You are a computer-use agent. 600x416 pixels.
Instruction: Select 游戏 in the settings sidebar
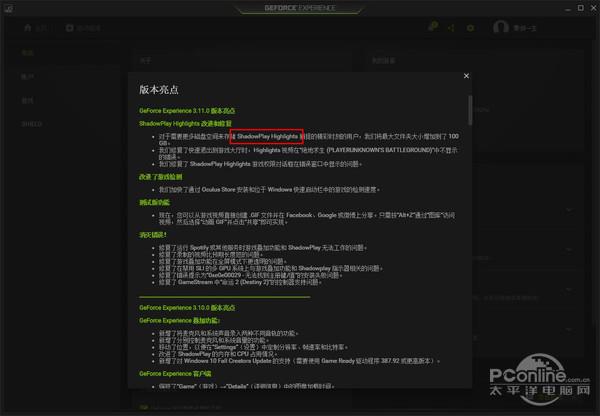pyautogui.click(x=28, y=100)
